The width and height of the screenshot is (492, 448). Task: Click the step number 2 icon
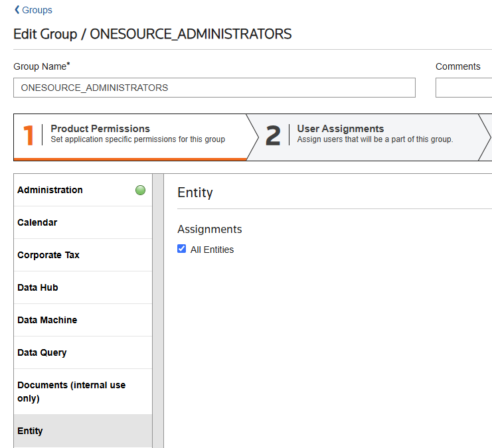click(x=273, y=135)
